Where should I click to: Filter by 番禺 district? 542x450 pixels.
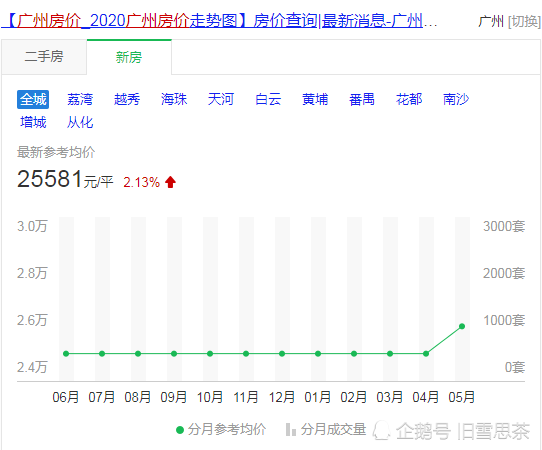362,100
